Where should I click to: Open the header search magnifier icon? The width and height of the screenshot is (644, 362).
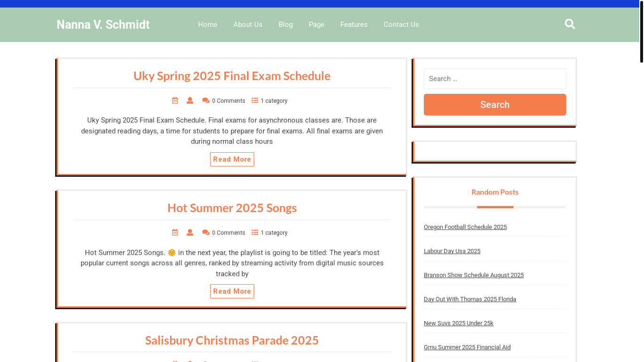(x=570, y=24)
